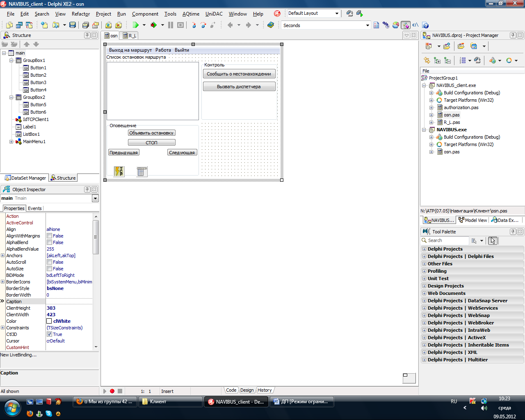Open the Refactor menu
The height and width of the screenshot is (420, 525).
(80, 14)
